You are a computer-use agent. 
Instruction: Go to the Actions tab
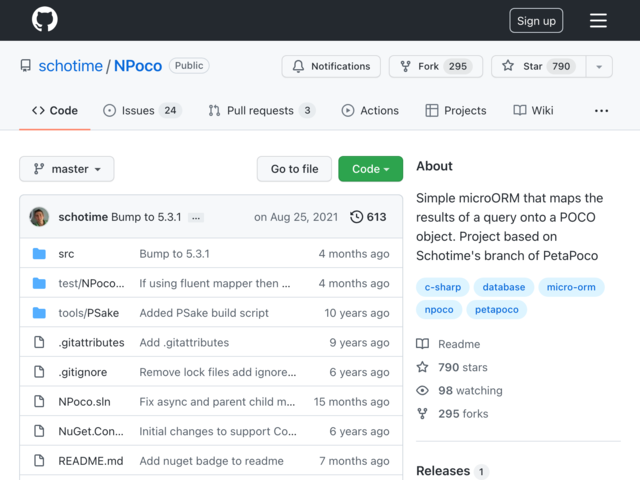click(370, 111)
